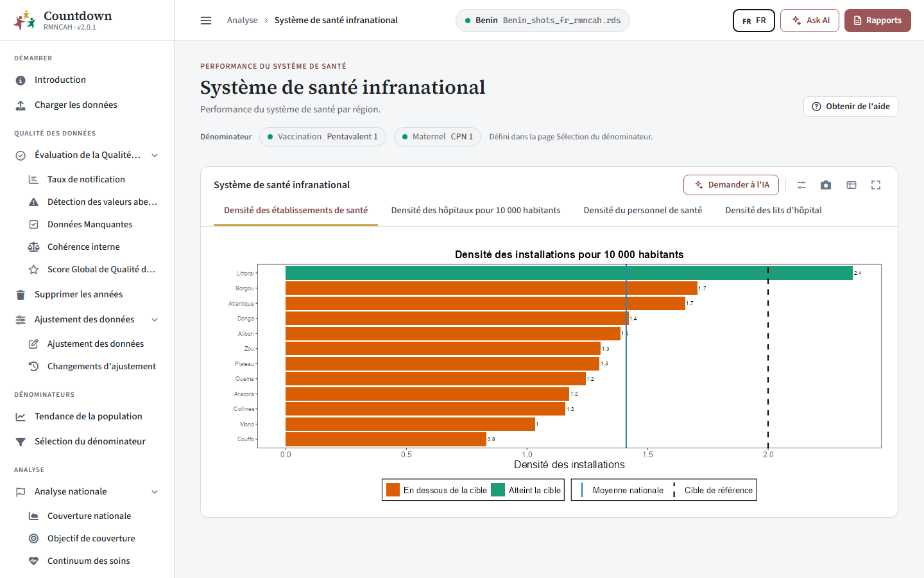
Task: Click the green Atteint la cible swatch
Action: [x=498, y=490]
